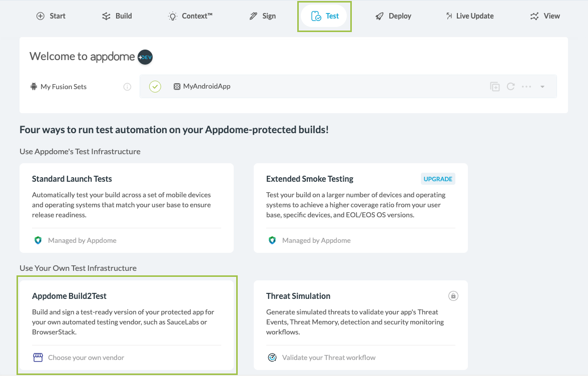Select Choose your own vendor
Viewport: 588px width, 376px height.
(x=86, y=357)
